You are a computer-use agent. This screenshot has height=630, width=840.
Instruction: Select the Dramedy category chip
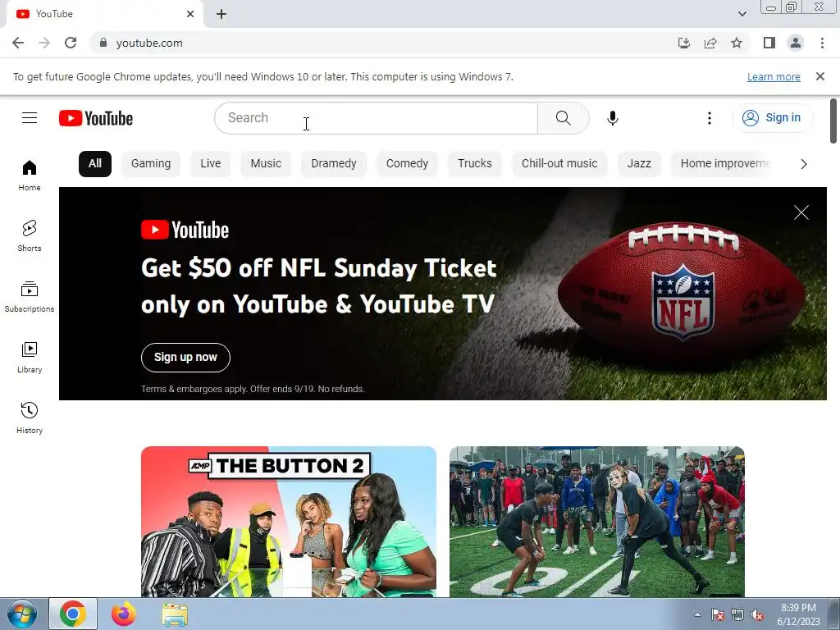pyautogui.click(x=334, y=164)
